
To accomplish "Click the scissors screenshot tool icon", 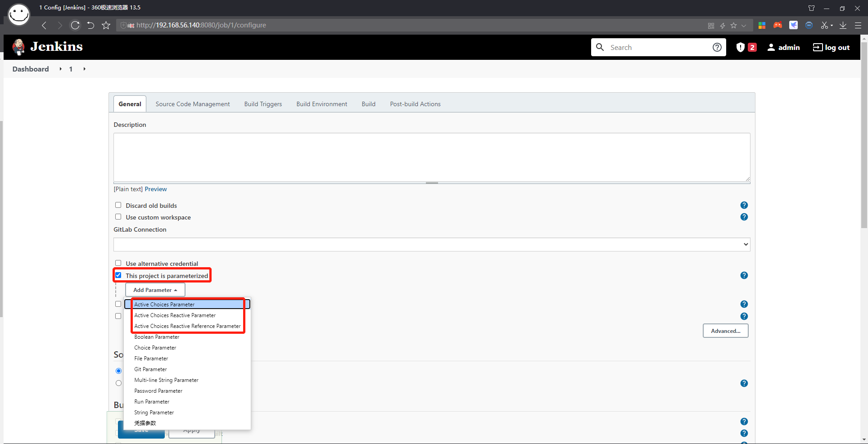I will (824, 25).
